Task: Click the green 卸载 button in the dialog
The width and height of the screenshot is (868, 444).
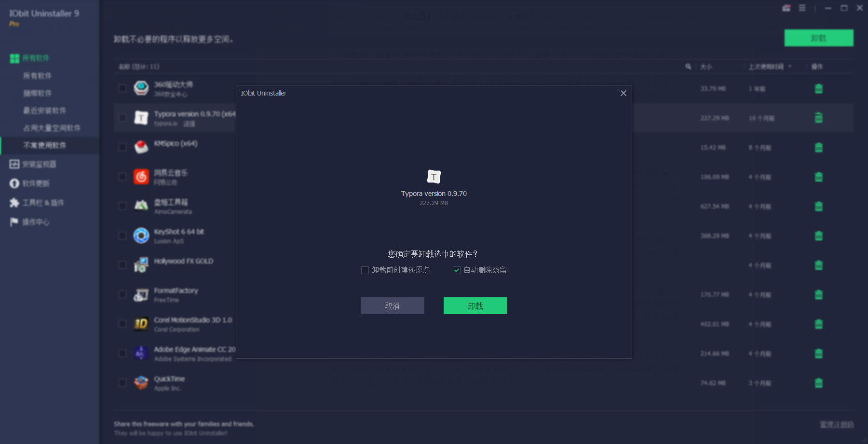Action: (x=475, y=306)
